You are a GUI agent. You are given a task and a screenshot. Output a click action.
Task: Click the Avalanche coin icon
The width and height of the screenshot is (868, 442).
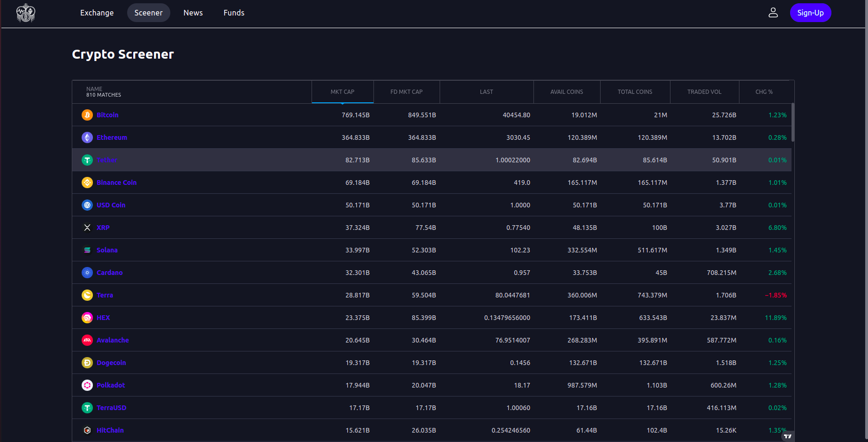[x=87, y=340]
